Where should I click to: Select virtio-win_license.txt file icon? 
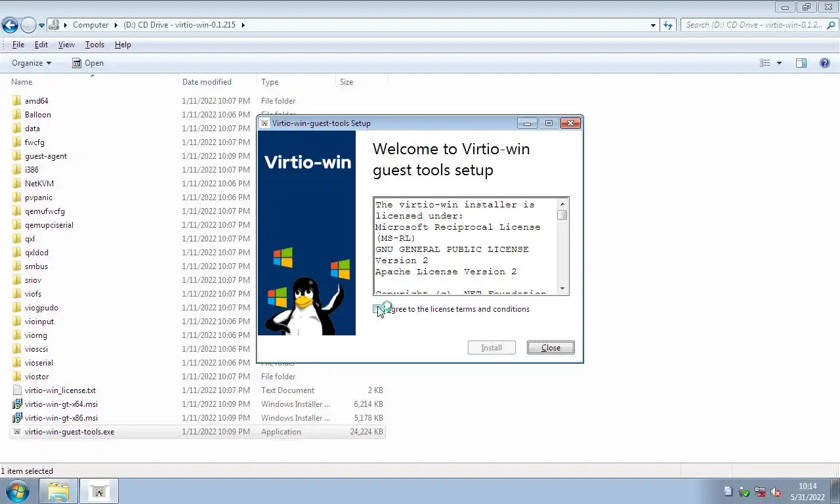(17, 390)
